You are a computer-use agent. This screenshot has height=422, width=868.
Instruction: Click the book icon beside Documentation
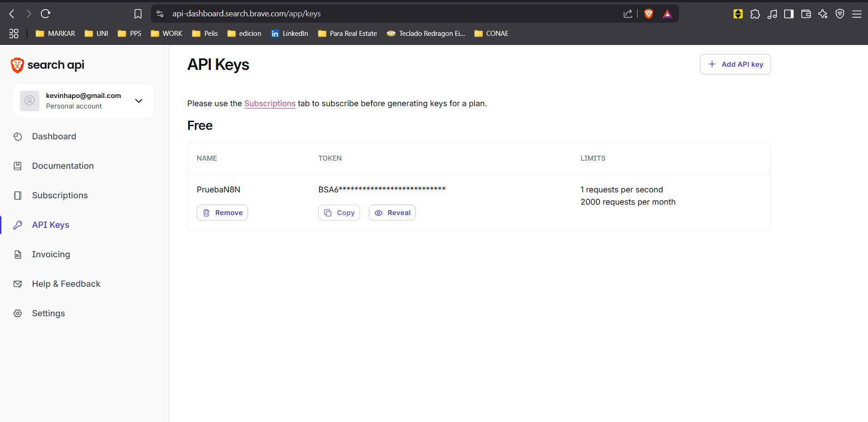18,166
